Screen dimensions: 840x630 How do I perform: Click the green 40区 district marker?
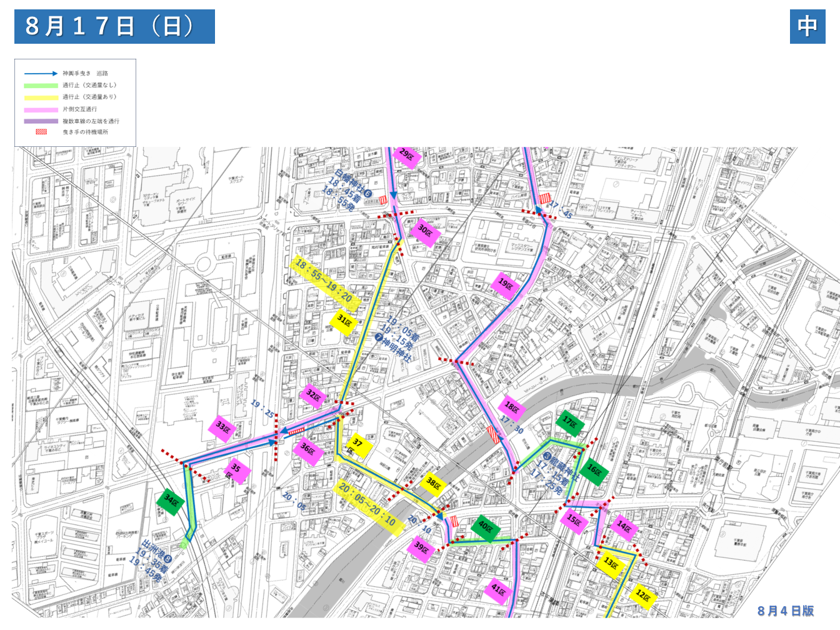(x=486, y=527)
